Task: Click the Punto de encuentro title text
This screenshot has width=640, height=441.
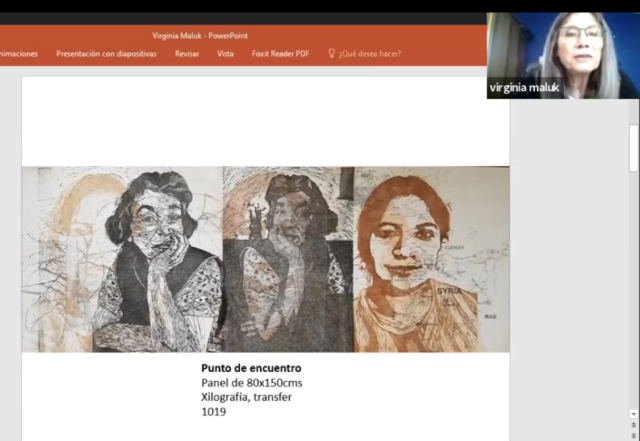Action: [251, 368]
